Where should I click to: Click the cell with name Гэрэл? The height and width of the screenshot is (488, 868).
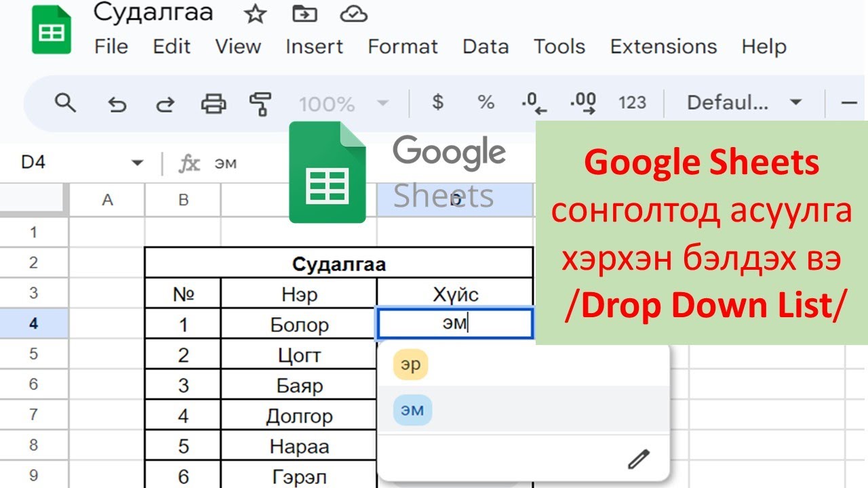299,476
